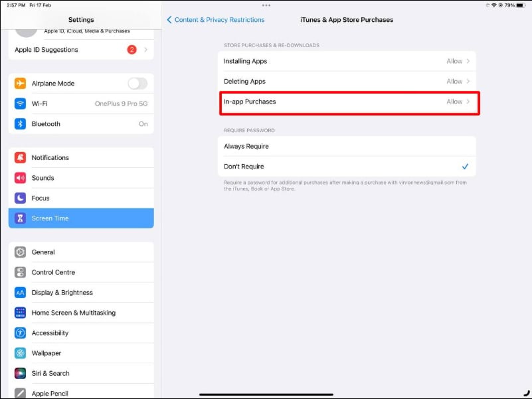
Task: Tap the blue back chevron arrow
Action: (x=169, y=20)
